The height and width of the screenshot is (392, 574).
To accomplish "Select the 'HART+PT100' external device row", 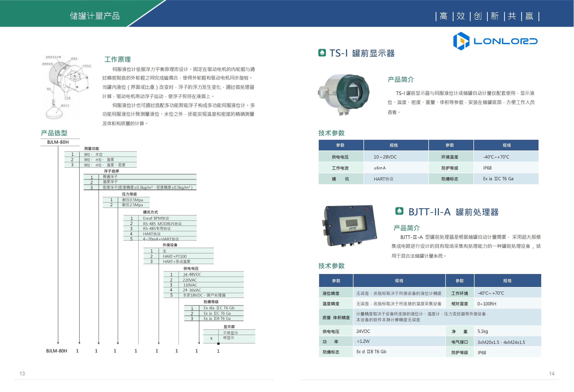I will tap(179, 256).
